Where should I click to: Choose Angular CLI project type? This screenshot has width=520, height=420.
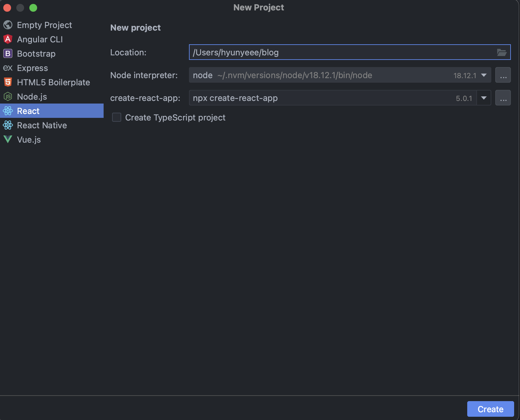click(x=52, y=39)
